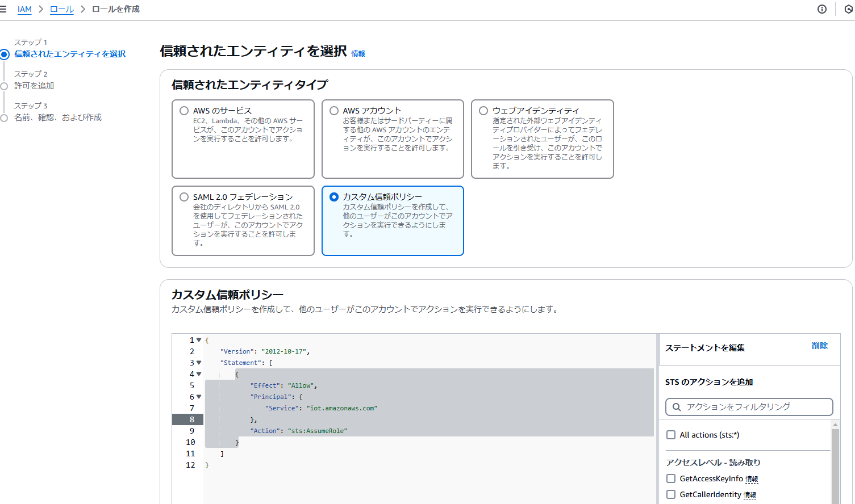This screenshot has height=504, width=855.
Task: Check the GetAccessKeyInfo checkbox
Action: [x=671, y=478]
